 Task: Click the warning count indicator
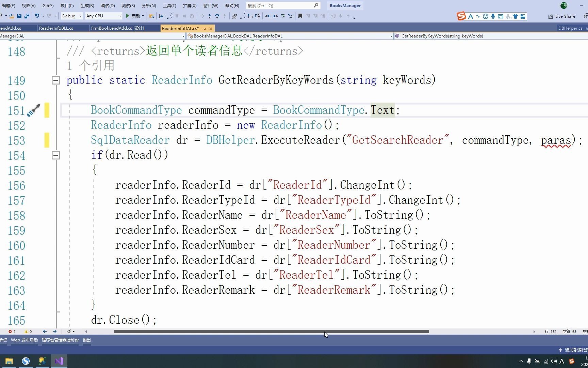pyautogui.click(x=28, y=332)
